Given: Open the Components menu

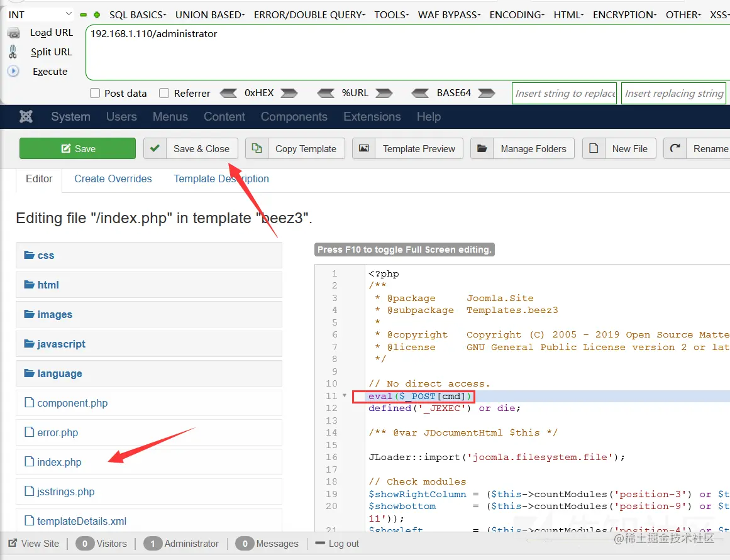Looking at the screenshot, I should tap(294, 116).
